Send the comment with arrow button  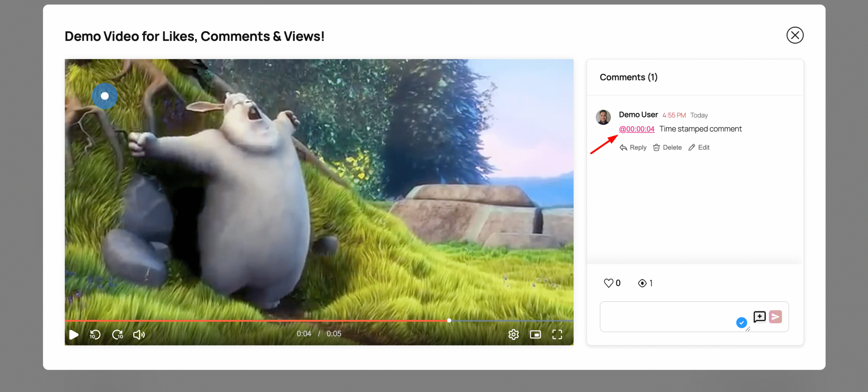coord(775,317)
